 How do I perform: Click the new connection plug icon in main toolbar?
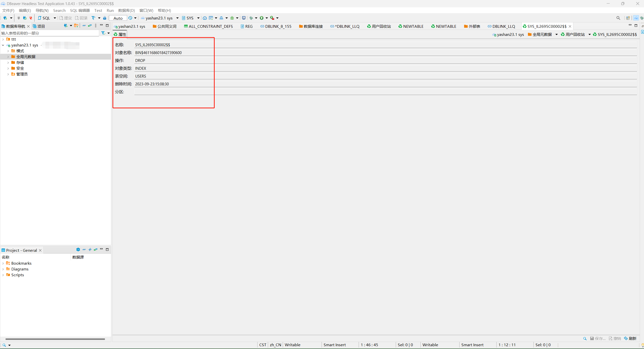(x=5, y=18)
